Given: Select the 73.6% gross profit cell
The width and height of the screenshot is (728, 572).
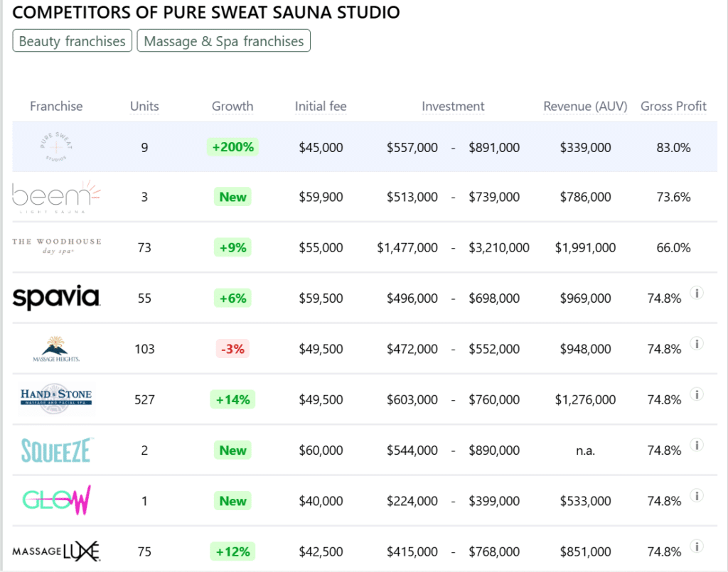Looking at the screenshot, I should 673,197.
